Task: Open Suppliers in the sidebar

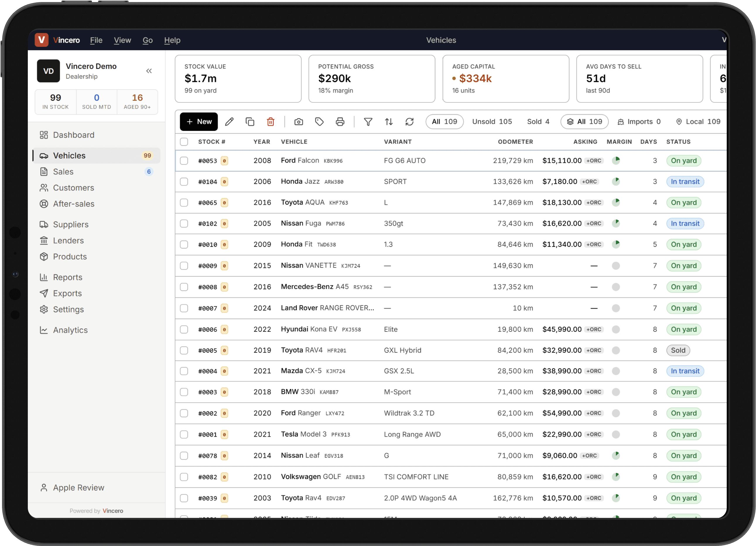Action: tap(96, 224)
